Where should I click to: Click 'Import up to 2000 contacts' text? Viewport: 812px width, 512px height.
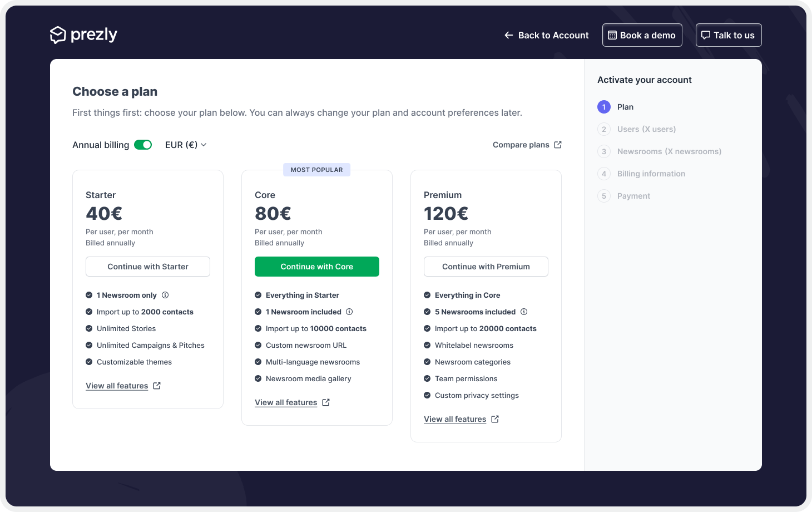pos(145,312)
